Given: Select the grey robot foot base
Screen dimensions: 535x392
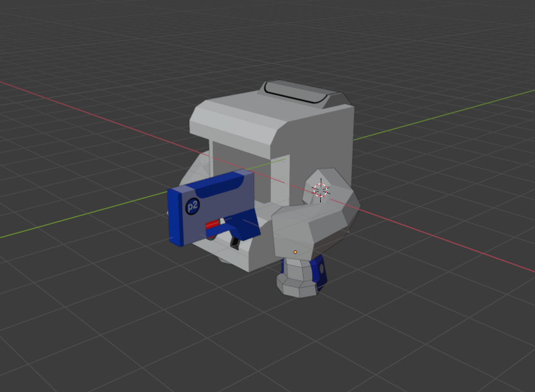Looking at the screenshot, I should (x=297, y=287).
